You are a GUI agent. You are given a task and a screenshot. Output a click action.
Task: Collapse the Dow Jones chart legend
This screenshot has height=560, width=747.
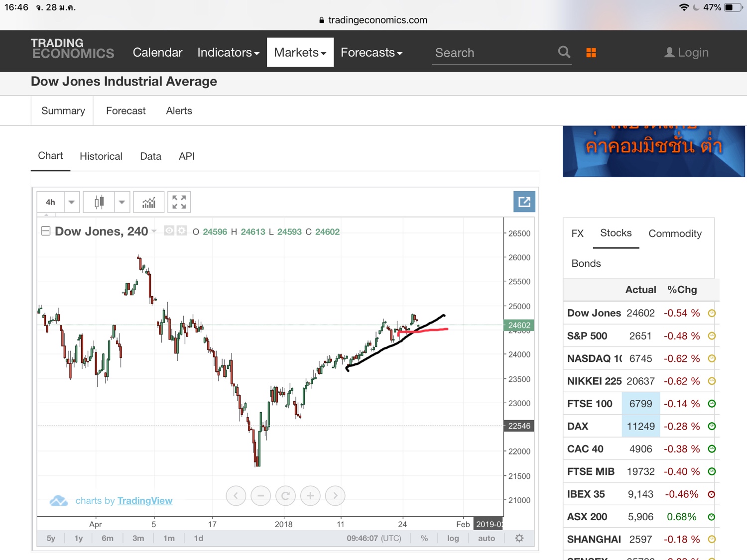point(45,231)
